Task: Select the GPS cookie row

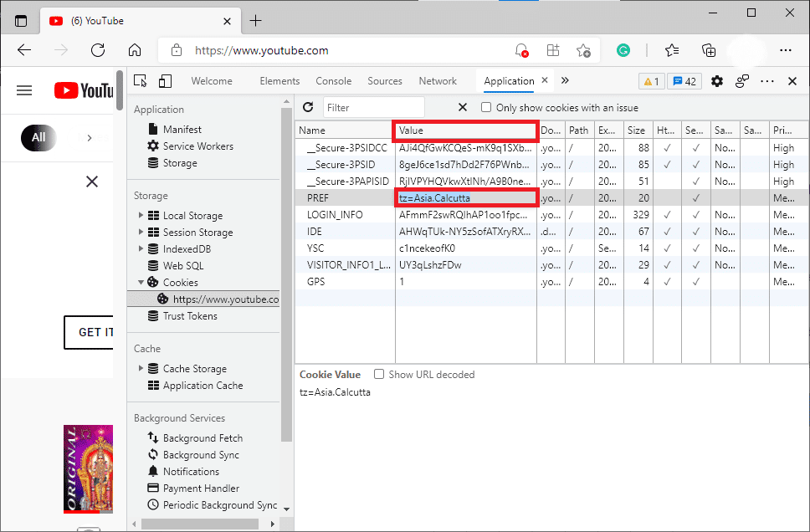Action: [551, 282]
